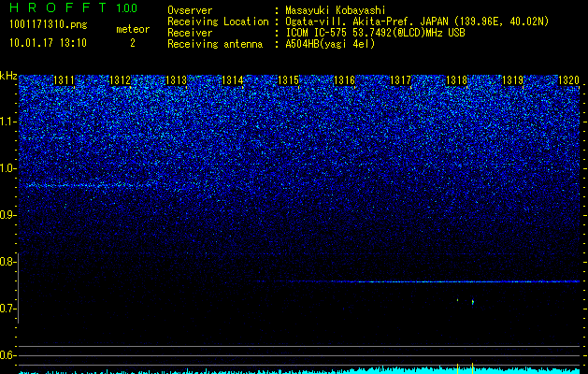Click the date stamp 10.01.17 13:10
This screenshot has height=374, width=588.
point(48,43)
